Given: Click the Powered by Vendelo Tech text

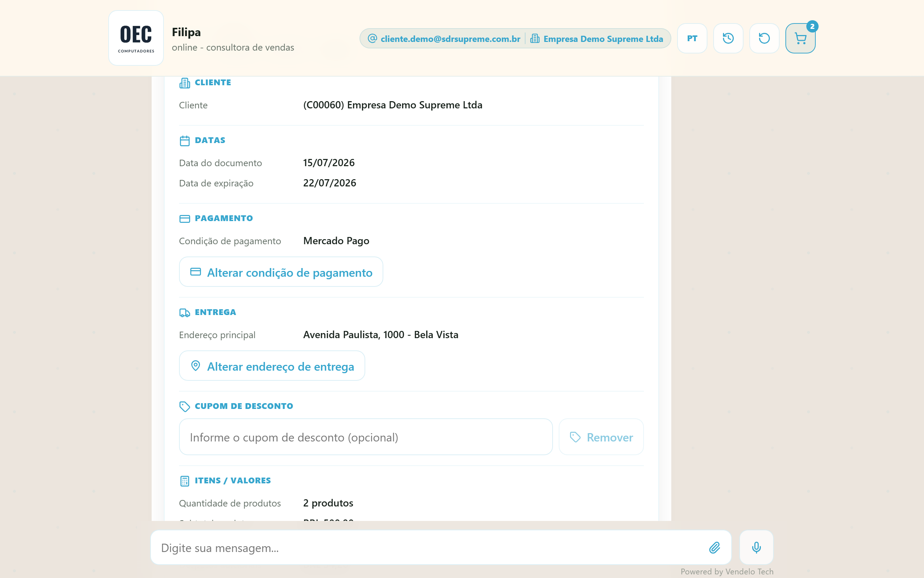Looking at the screenshot, I should point(727,571).
